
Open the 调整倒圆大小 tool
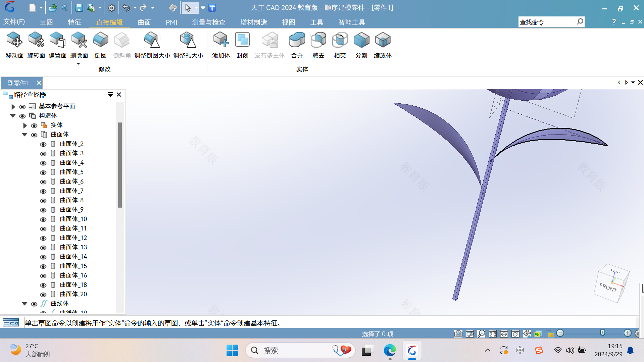152,45
